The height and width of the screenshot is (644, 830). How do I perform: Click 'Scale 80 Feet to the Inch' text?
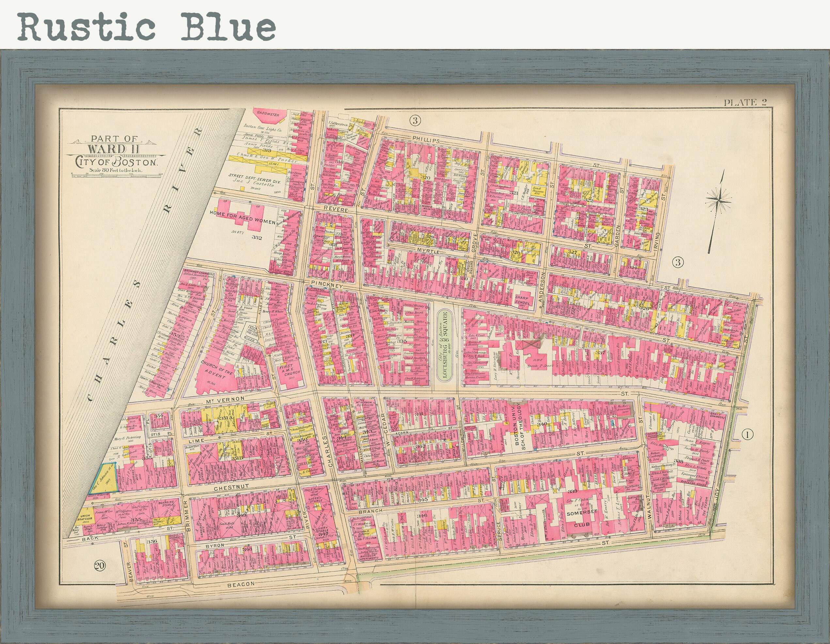[116, 170]
